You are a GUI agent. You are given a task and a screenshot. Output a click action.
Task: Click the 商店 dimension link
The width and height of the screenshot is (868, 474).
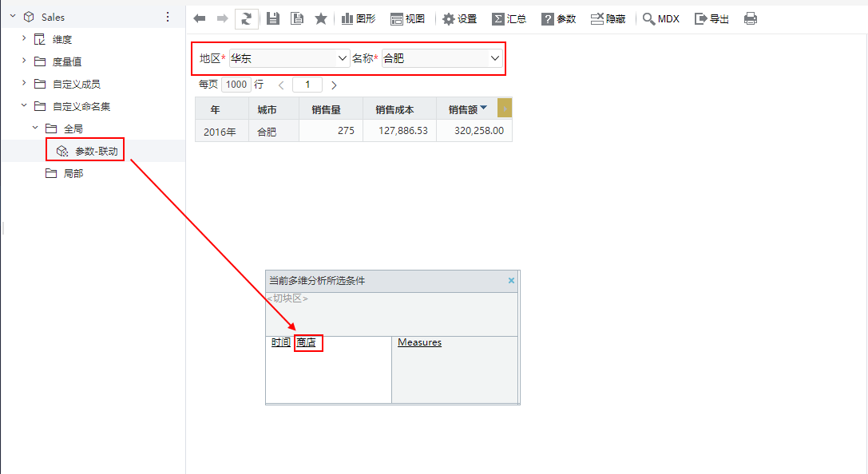click(x=306, y=342)
